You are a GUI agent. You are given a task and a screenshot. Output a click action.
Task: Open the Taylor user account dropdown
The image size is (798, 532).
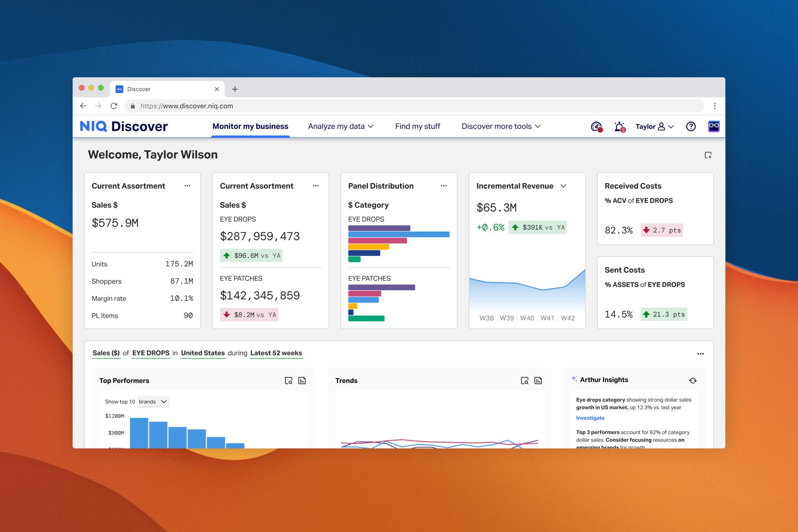655,127
